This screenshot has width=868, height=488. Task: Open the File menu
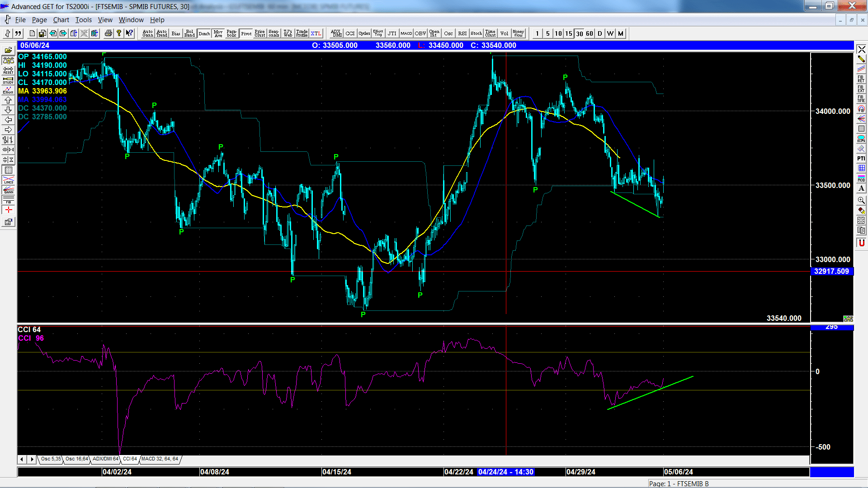tap(20, 20)
